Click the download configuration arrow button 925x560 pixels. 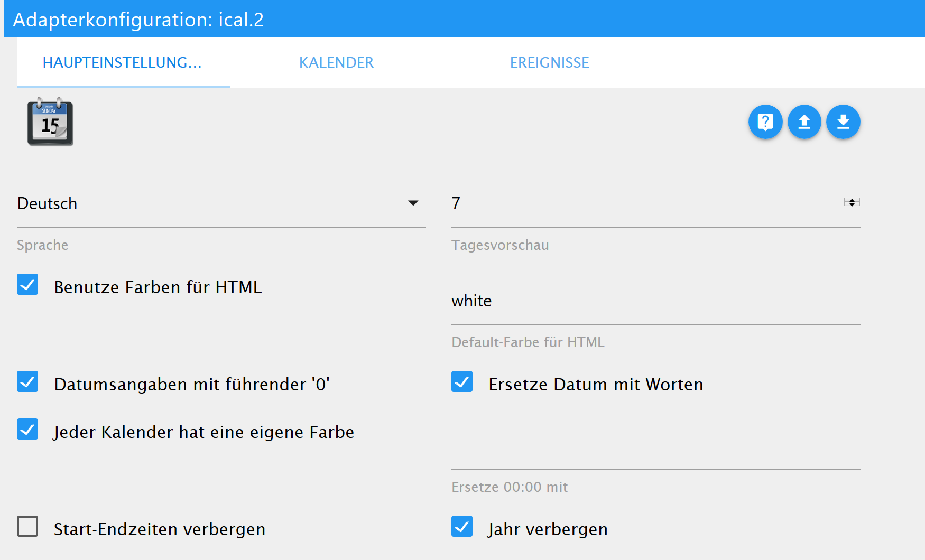pyautogui.click(x=843, y=122)
